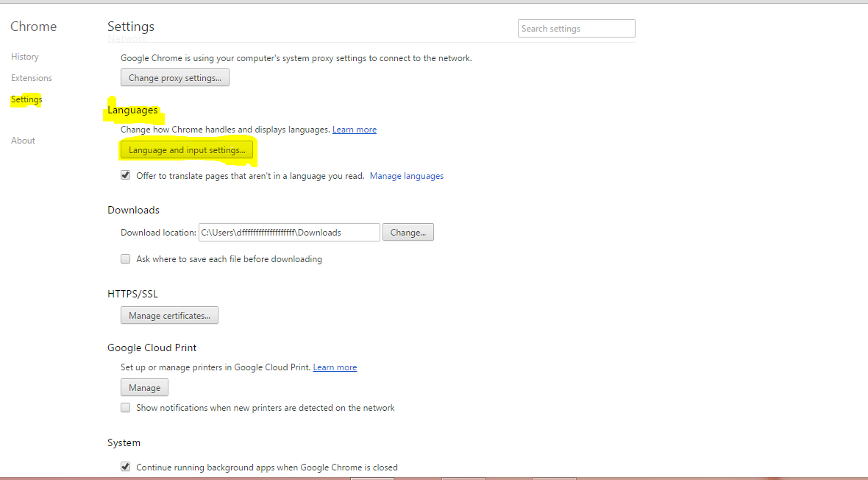Follow Learn more link for Cloud Print

(335, 367)
